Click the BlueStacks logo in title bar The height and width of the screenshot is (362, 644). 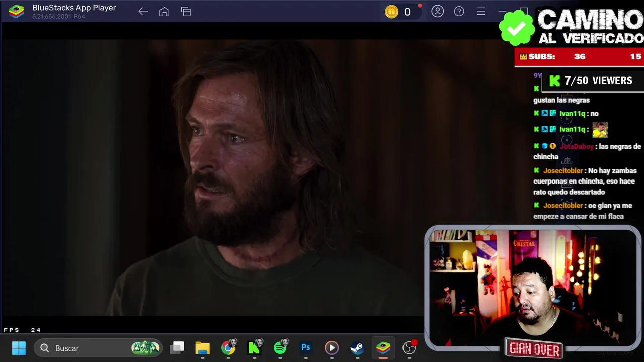tap(16, 11)
